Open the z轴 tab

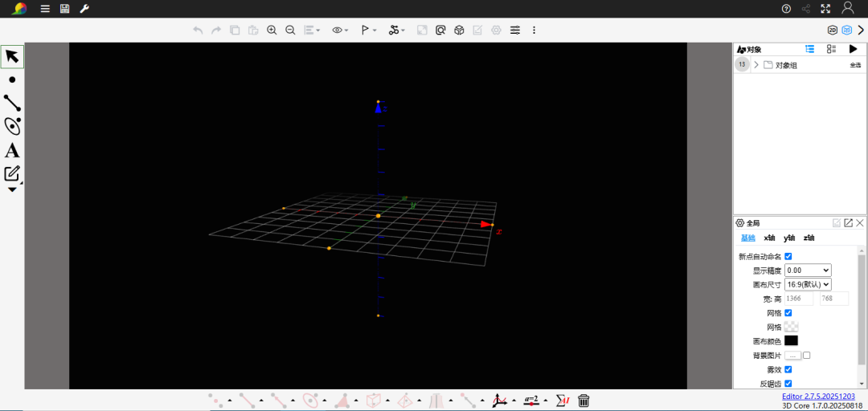(x=809, y=238)
